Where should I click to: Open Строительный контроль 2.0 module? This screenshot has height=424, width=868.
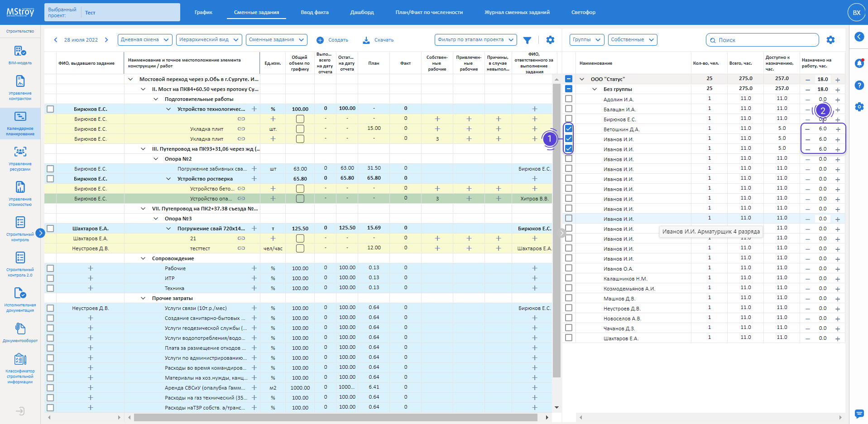tap(20, 264)
